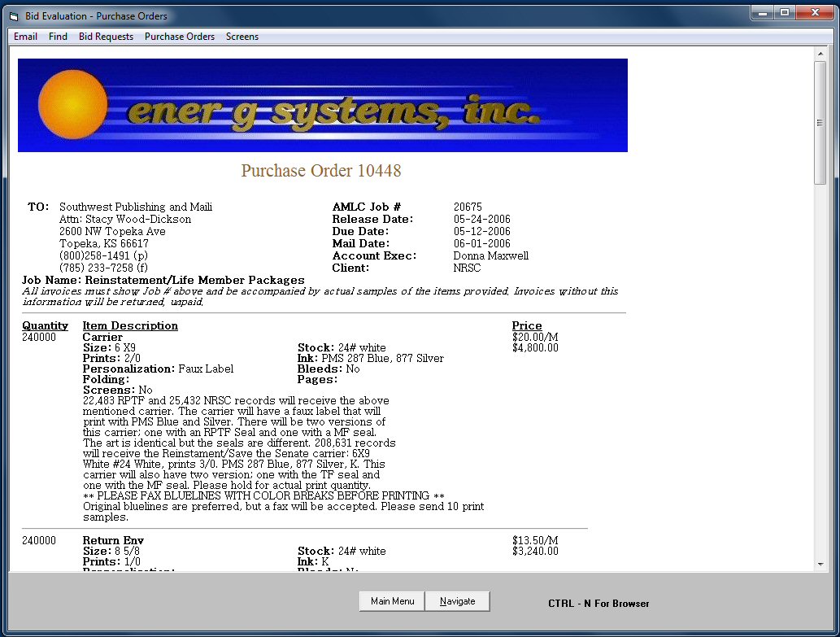
Task: Click Carrier Stock: 24# white
Action: [342, 347]
